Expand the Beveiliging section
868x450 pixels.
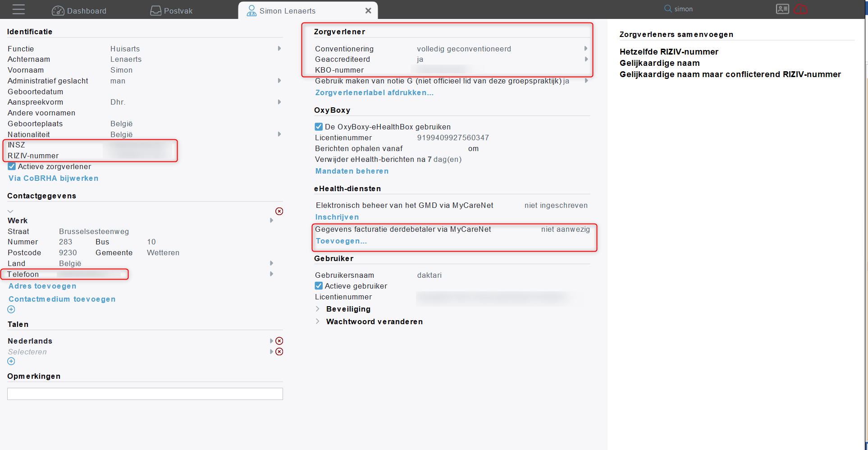[317, 309]
